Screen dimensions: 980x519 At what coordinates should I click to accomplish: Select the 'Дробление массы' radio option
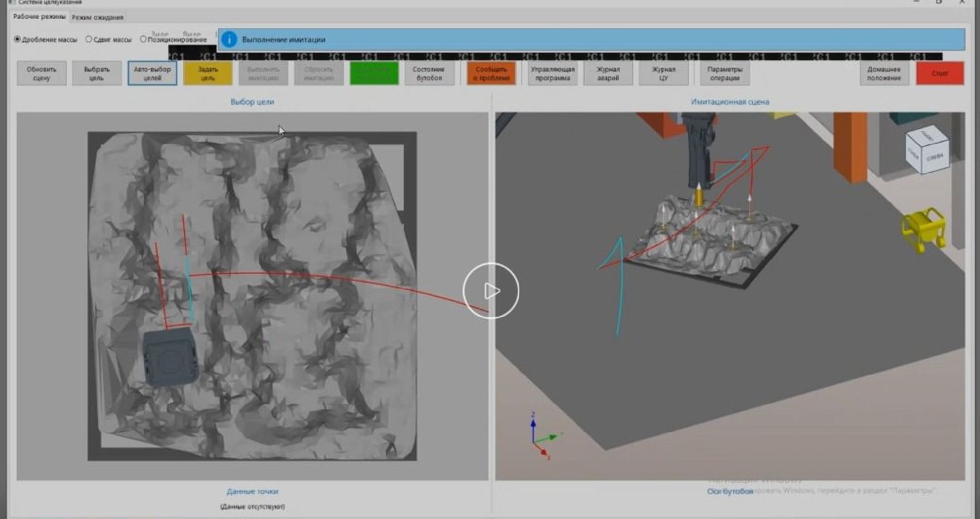coord(18,39)
